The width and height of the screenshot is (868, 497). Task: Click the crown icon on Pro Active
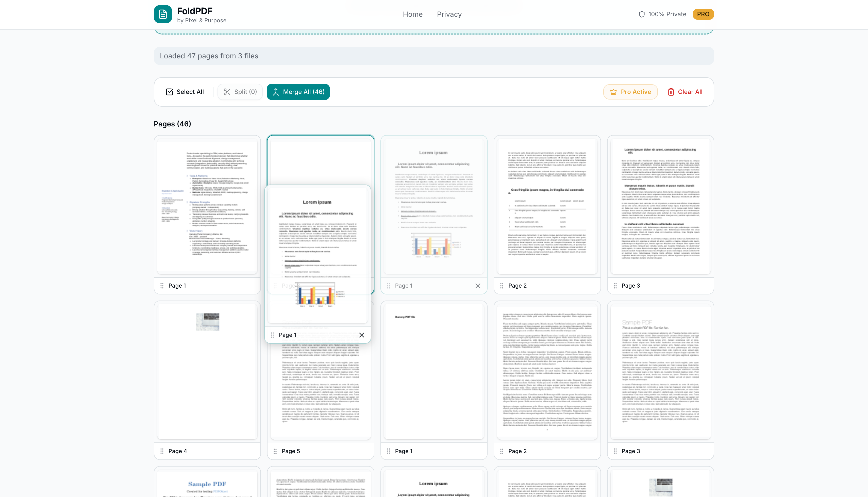click(613, 91)
